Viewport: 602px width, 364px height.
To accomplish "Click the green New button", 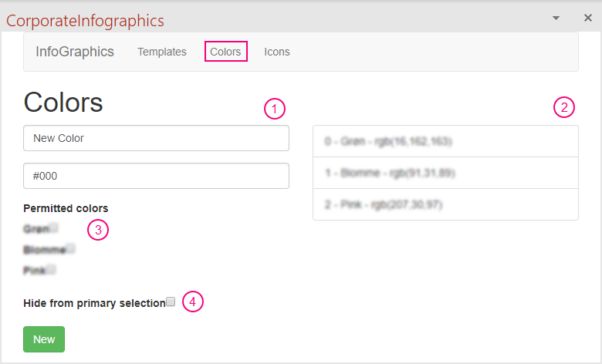I will click(44, 339).
